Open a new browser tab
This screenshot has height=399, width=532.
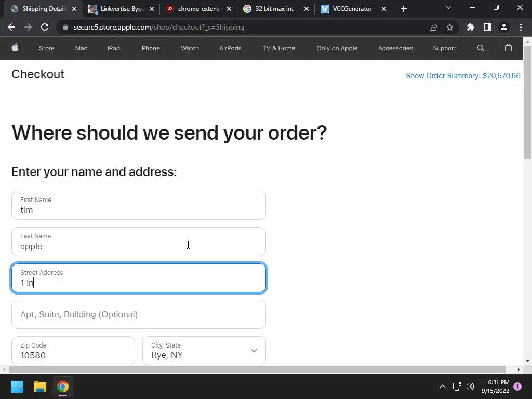point(403,9)
